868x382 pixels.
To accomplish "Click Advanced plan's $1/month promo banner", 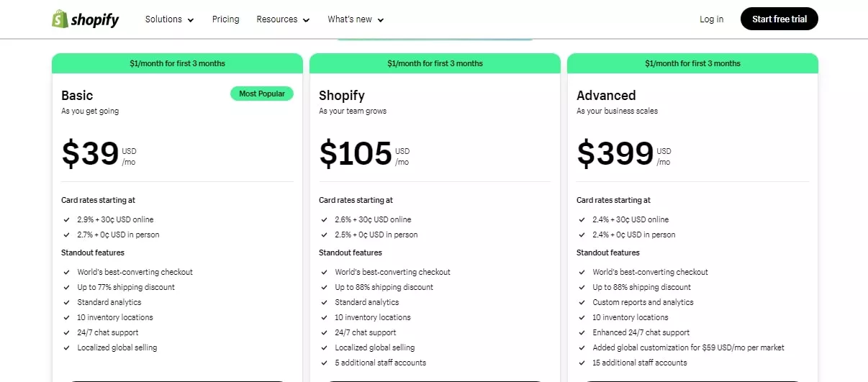I will click(x=692, y=63).
